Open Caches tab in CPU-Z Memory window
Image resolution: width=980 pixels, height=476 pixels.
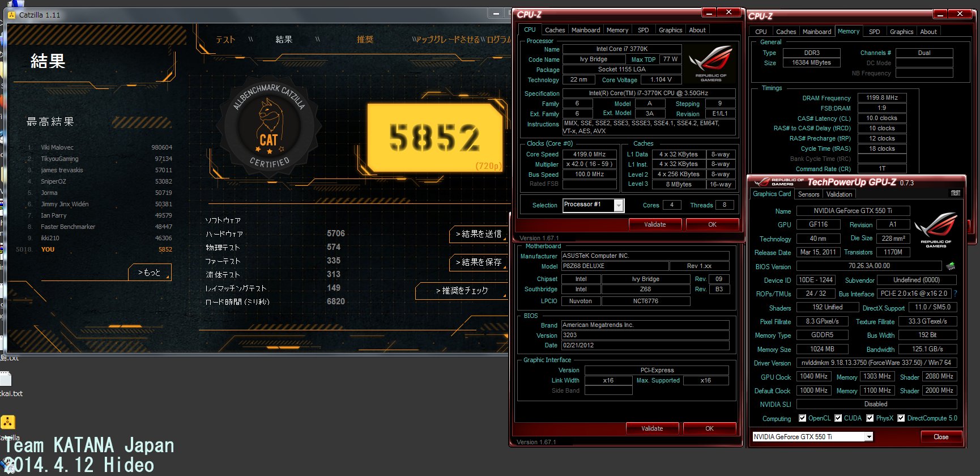(786, 32)
